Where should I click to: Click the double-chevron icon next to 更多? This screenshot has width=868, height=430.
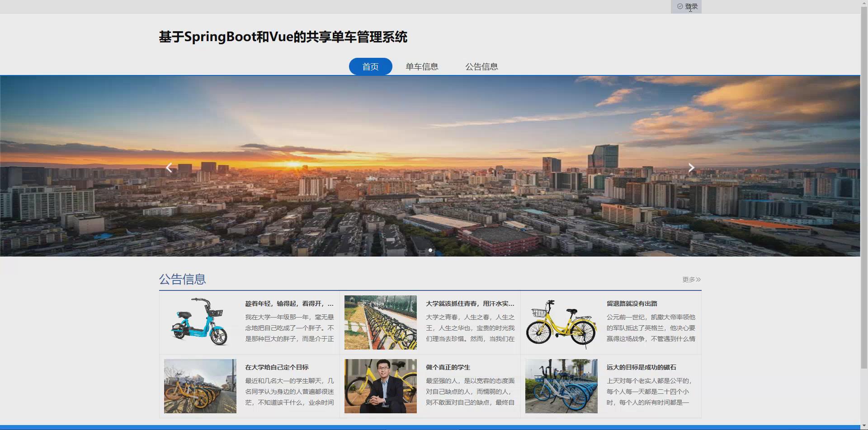pos(698,279)
